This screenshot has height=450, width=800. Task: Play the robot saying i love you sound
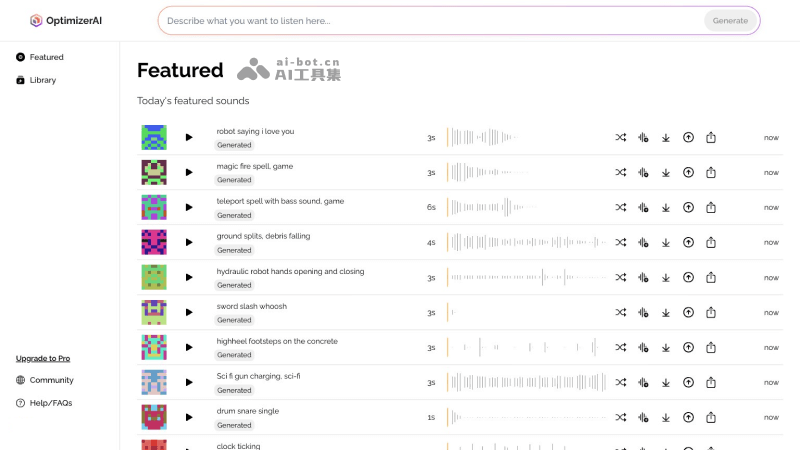189,137
